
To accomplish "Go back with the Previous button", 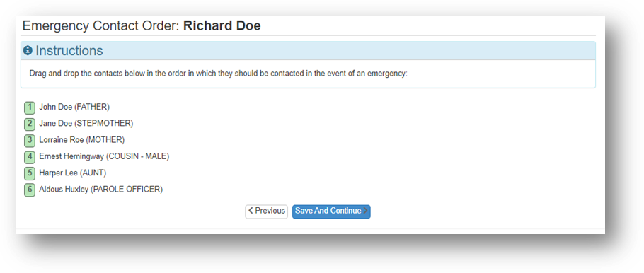I will (267, 211).
